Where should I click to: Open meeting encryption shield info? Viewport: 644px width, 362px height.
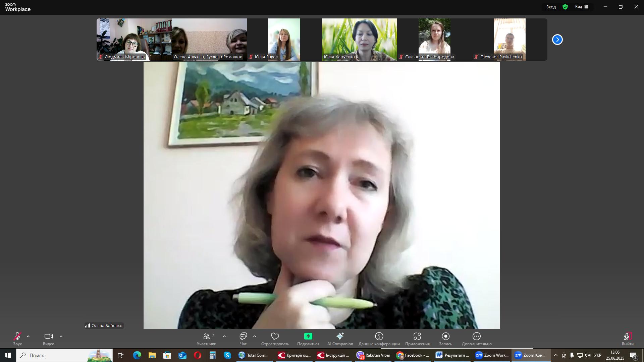point(566,7)
